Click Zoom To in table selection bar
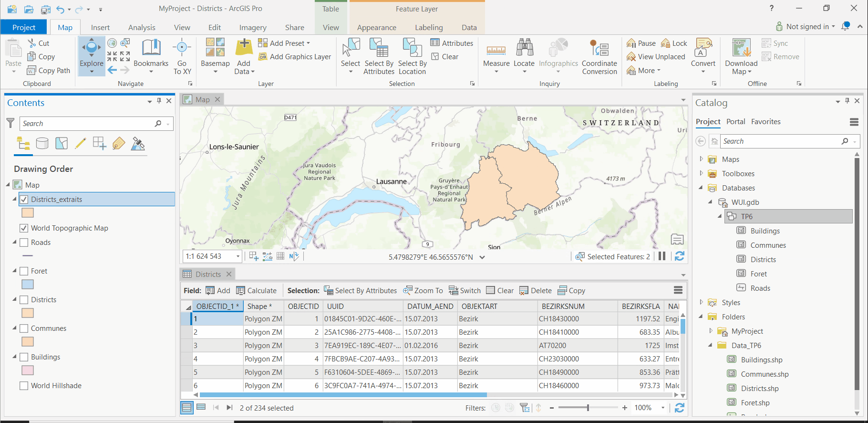Image resolution: width=868 pixels, height=423 pixels. [x=423, y=290]
